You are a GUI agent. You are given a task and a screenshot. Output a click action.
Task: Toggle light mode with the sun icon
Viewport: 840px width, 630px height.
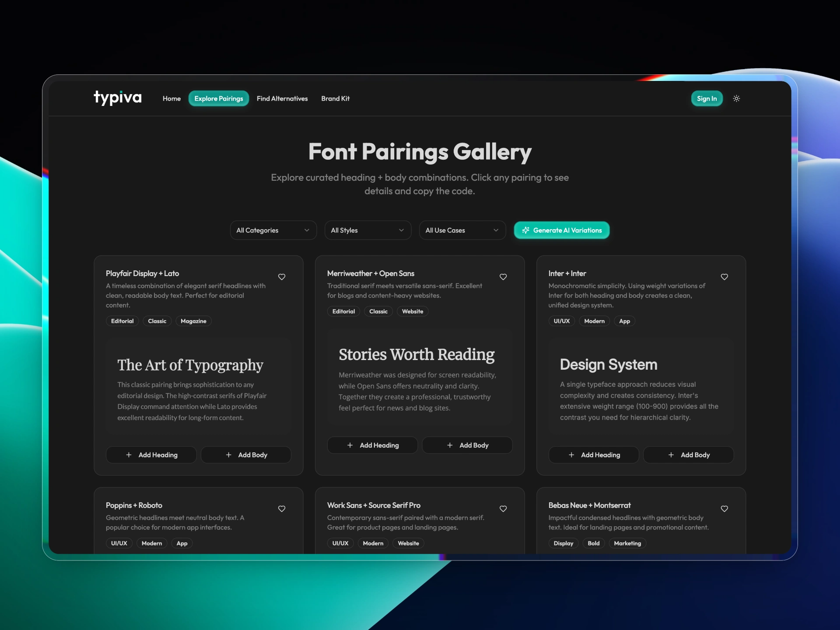click(x=736, y=98)
